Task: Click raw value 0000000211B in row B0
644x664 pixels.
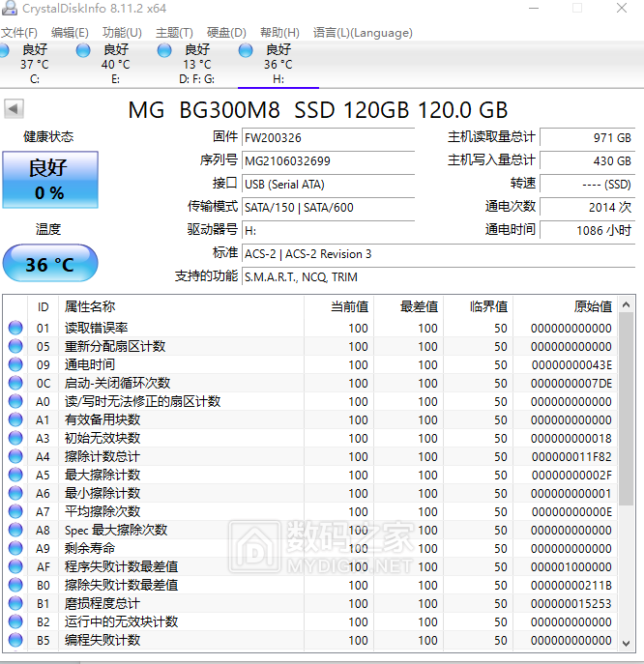Action: pyautogui.click(x=571, y=586)
